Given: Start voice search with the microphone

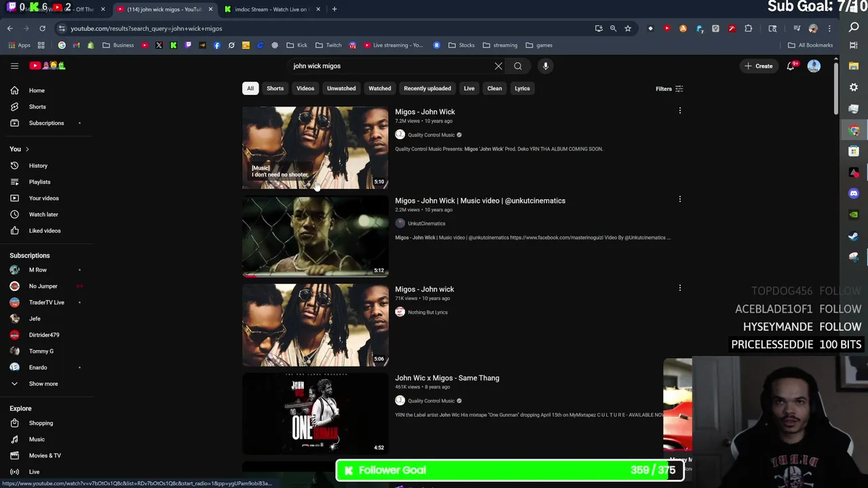Looking at the screenshot, I should tap(545, 66).
